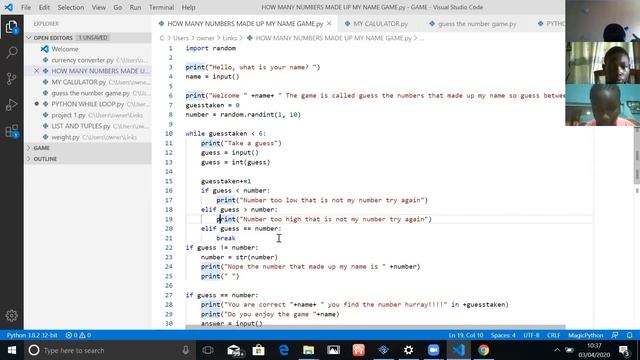Open the Manage gear in activity bar
The height and width of the screenshot is (360, 640).
[x=11, y=315]
